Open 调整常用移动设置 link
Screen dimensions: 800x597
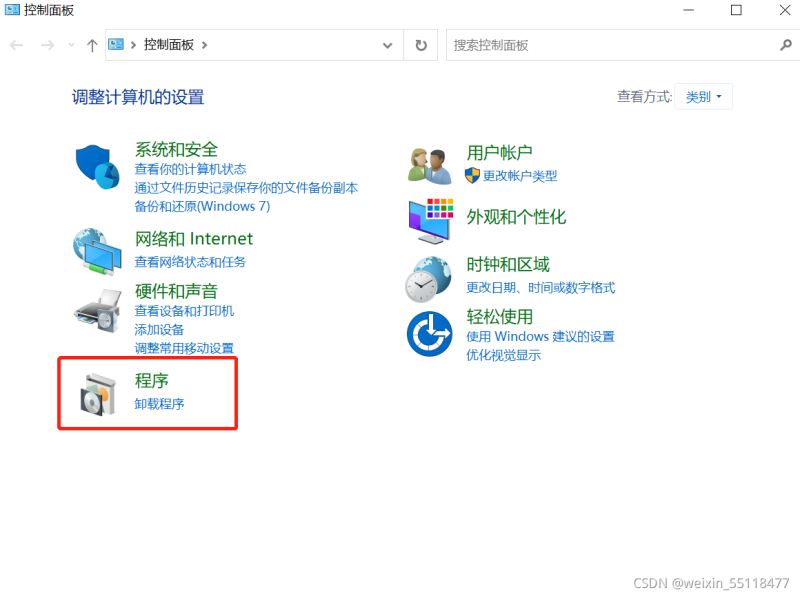pyautogui.click(x=184, y=348)
